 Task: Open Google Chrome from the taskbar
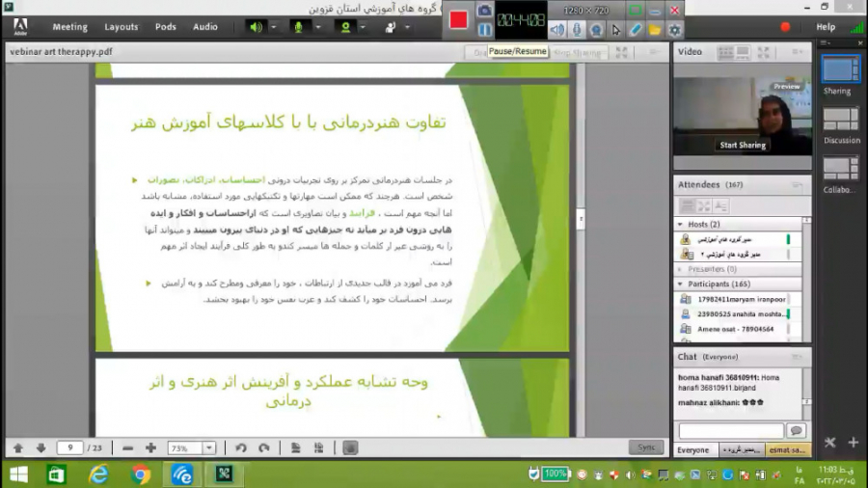(x=141, y=474)
